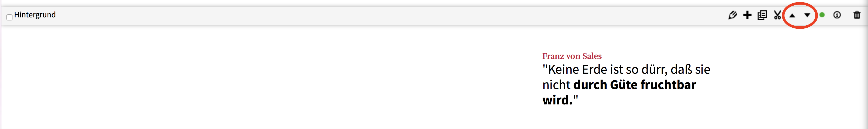
Task: Click the bold text durch Güte fruchtbar
Action: pyautogui.click(x=635, y=84)
